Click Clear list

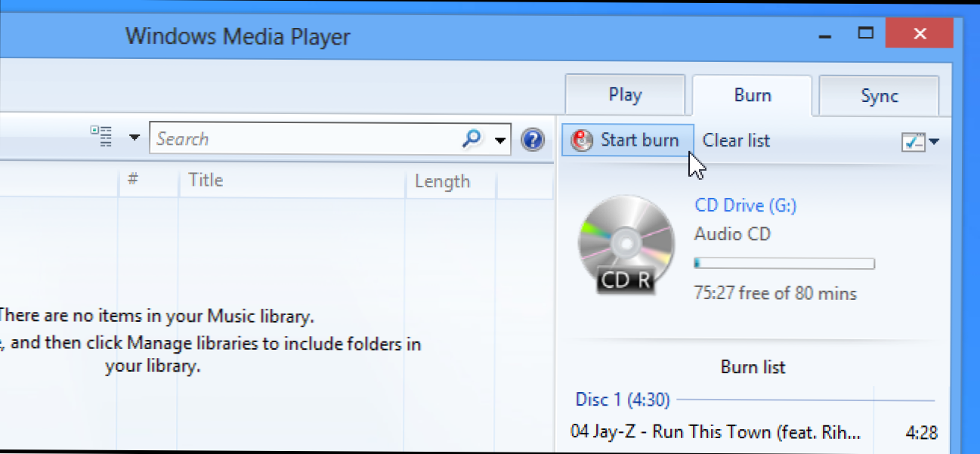(x=735, y=141)
